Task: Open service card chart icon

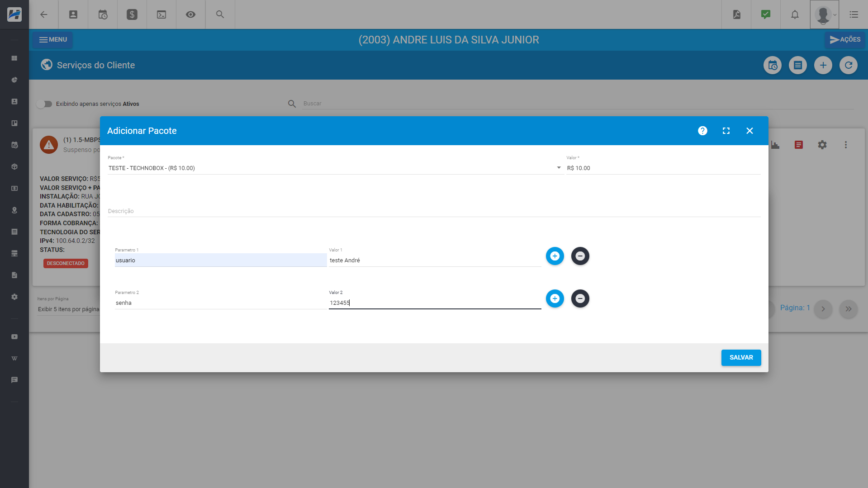Action: pyautogui.click(x=775, y=145)
